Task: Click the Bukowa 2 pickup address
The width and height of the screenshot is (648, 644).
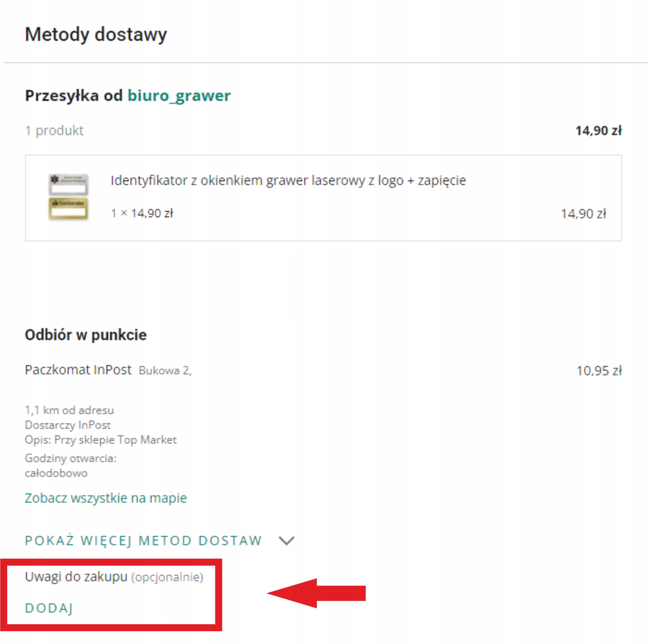Action: (x=165, y=370)
